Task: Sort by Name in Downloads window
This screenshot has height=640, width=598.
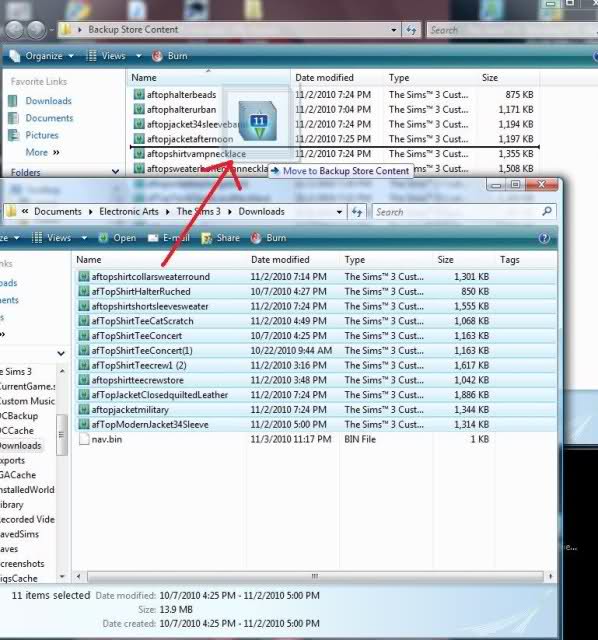Action: (x=89, y=260)
